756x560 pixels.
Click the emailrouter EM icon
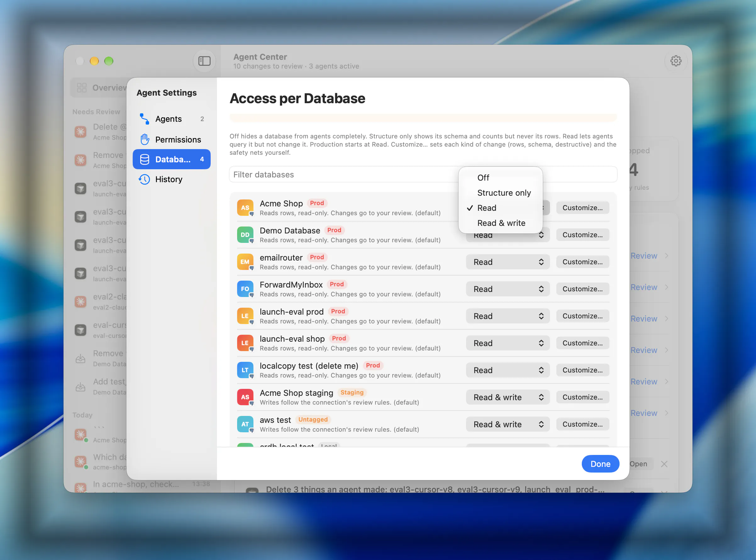245,262
